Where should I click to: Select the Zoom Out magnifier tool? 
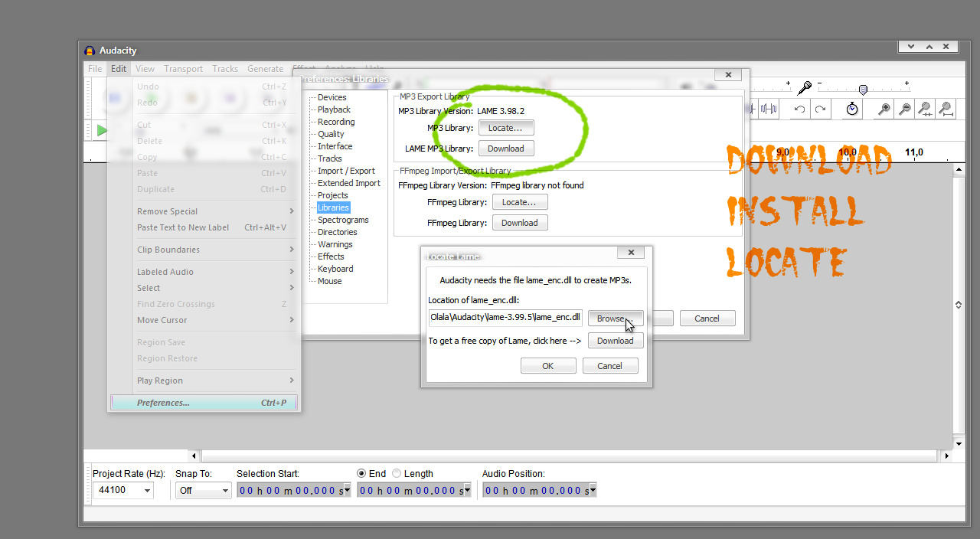pyautogui.click(x=904, y=108)
